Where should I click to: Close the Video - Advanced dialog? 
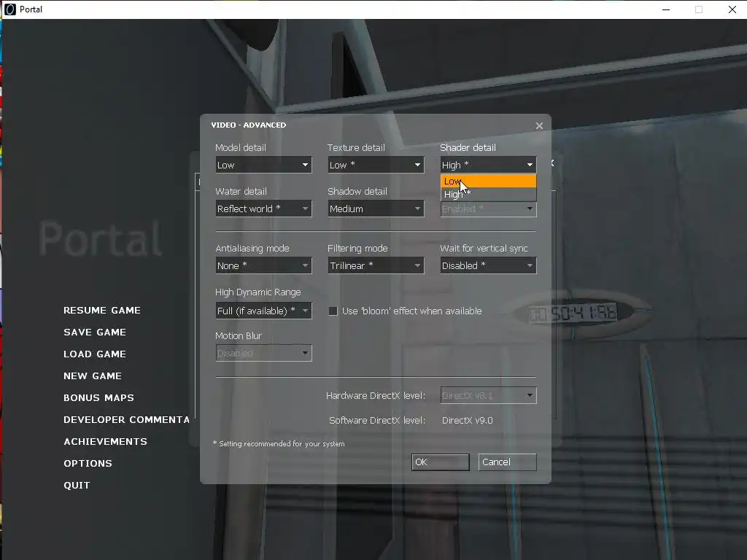[539, 125]
